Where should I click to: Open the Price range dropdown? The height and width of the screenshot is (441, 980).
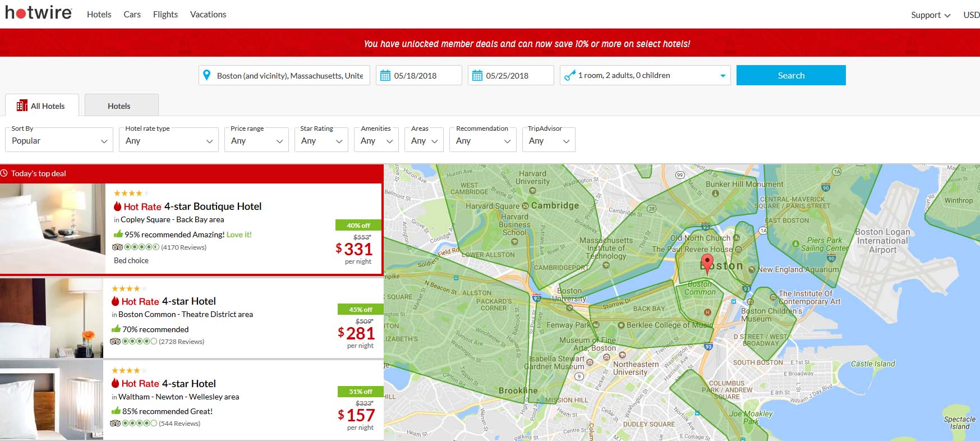(256, 140)
